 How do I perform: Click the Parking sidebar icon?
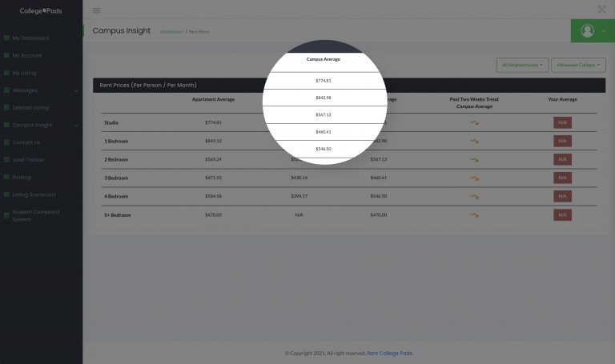coord(6,177)
